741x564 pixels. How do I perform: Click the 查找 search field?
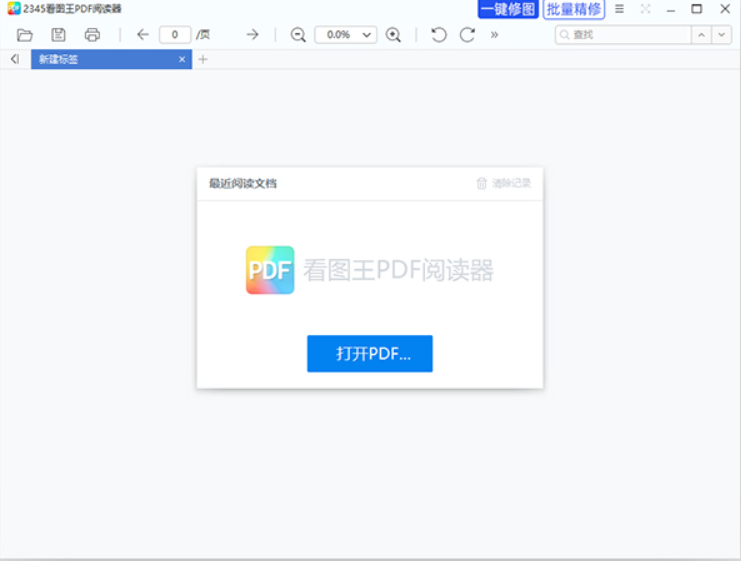[x=623, y=35]
